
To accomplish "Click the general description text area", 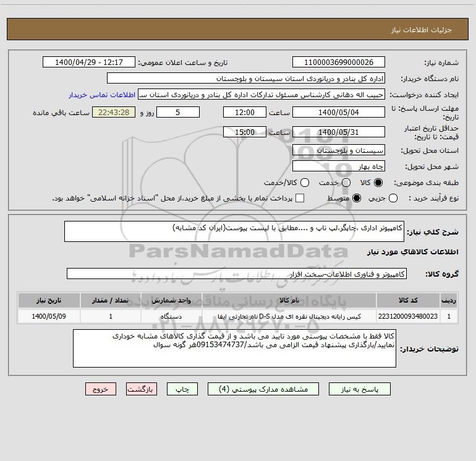I will click(234, 231).
